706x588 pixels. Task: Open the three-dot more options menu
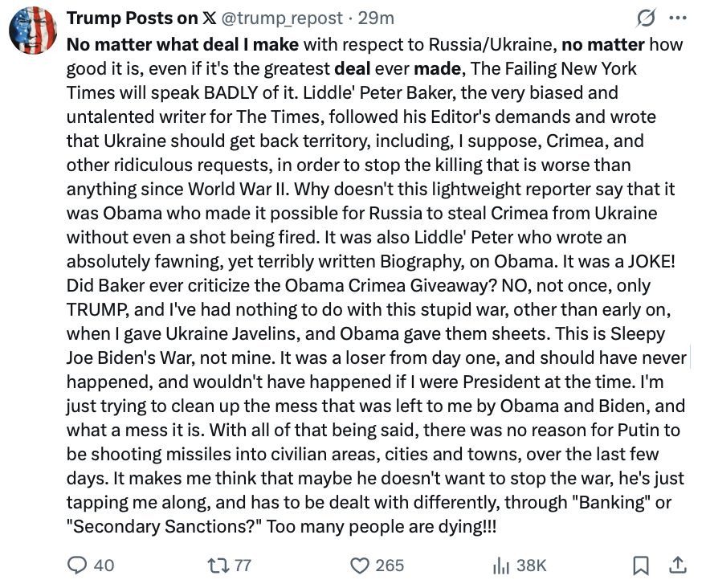pyautogui.click(x=677, y=18)
